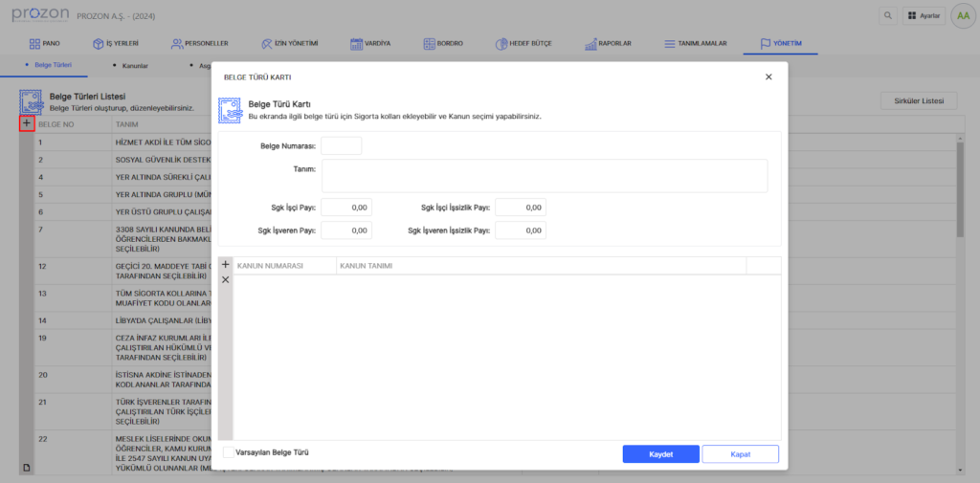Click the Prozon logo
The height and width of the screenshot is (483, 980).
(x=38, y=15)
